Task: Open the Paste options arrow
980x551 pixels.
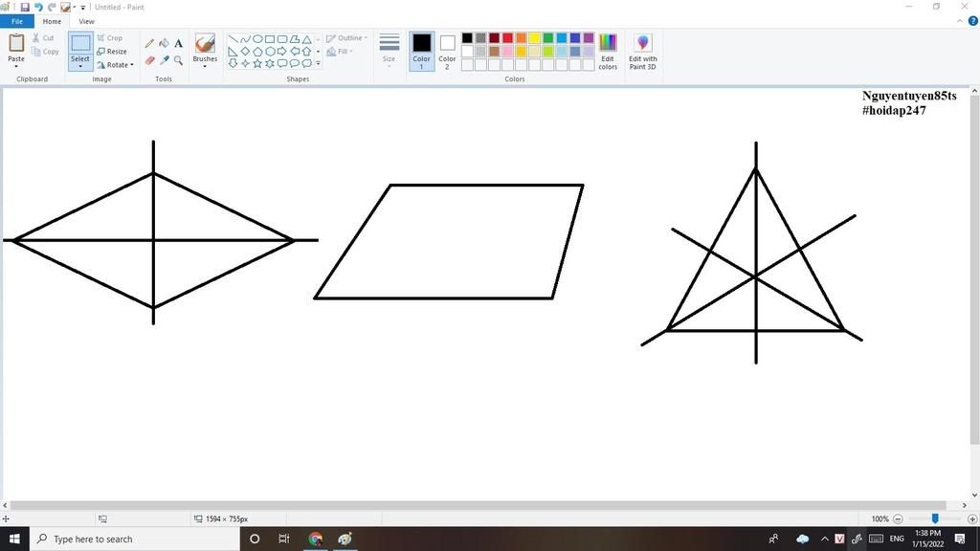Action: [16, 65]
